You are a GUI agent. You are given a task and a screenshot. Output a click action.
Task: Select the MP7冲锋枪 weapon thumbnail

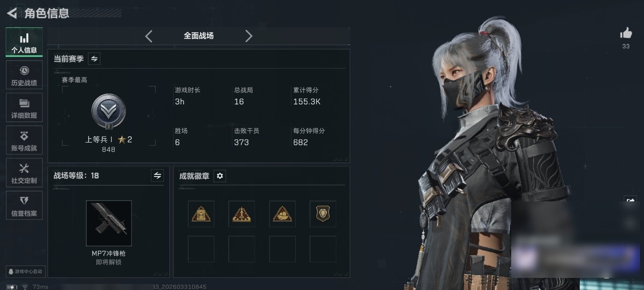coord(109,223)
